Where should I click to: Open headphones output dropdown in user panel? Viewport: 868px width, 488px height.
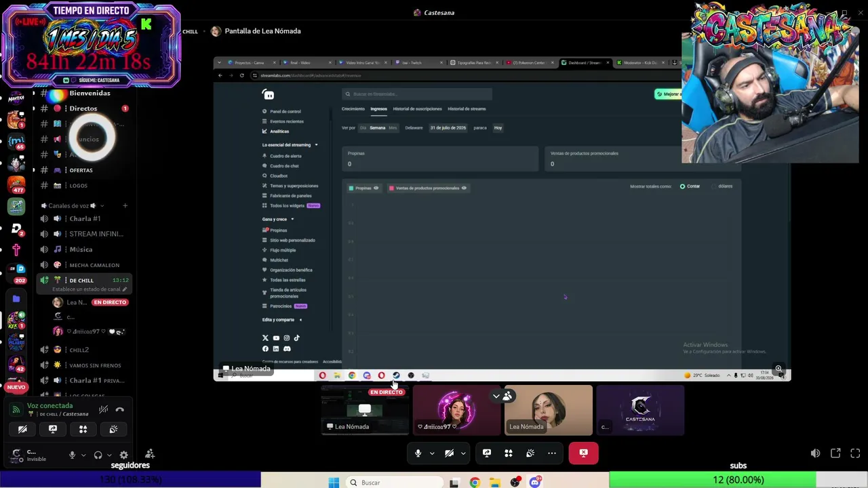(109, 455)
